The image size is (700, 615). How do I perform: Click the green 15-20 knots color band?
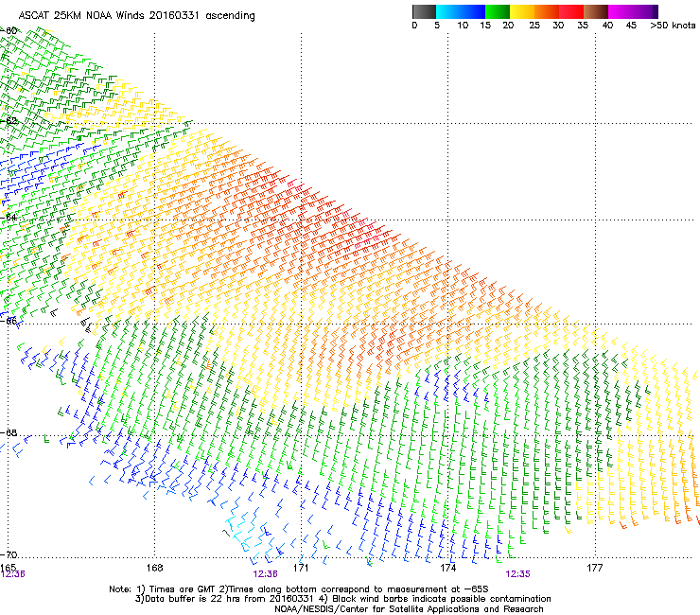[498, 11]
